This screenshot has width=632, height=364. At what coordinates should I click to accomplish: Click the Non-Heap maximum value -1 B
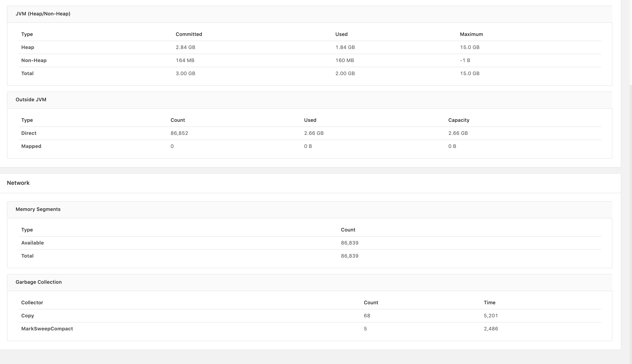[465, 60]
